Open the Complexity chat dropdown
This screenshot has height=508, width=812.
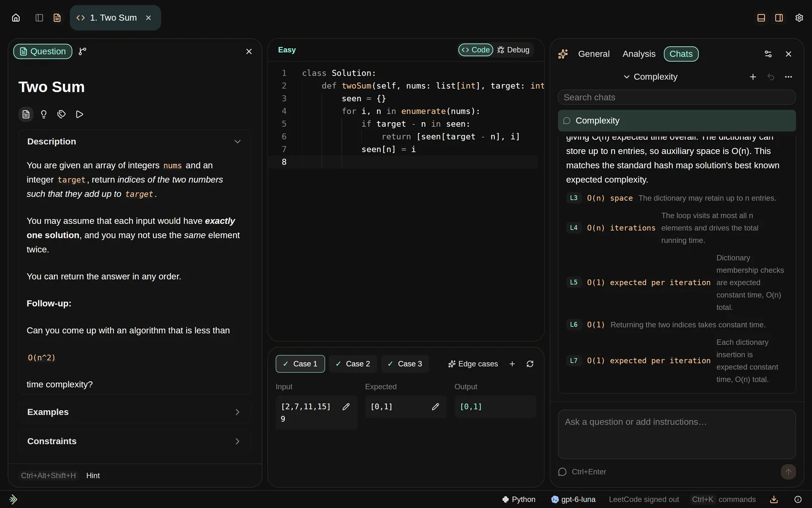tap(650, 77)
